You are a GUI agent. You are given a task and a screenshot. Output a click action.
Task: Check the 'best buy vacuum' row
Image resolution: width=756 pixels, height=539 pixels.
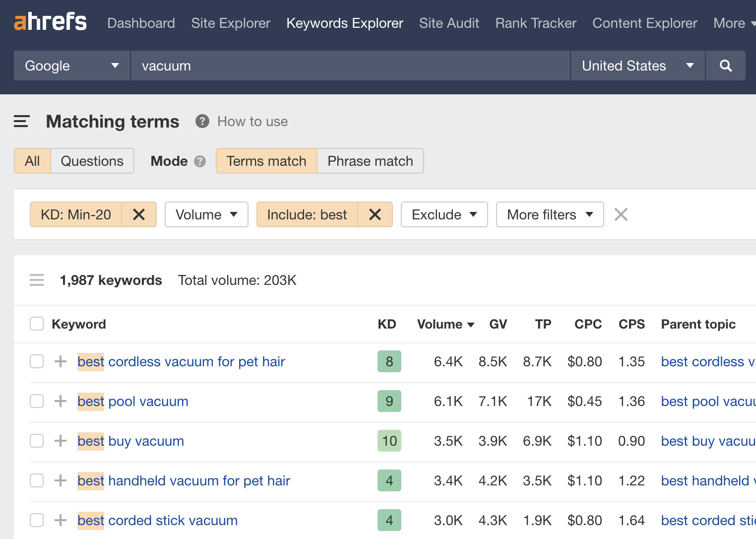coord(36,441)
